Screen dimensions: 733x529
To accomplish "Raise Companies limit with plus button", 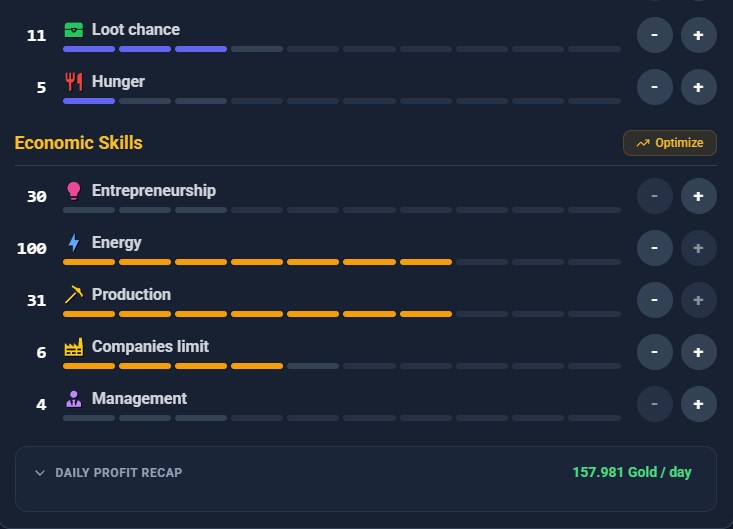I will pos(698,352).
